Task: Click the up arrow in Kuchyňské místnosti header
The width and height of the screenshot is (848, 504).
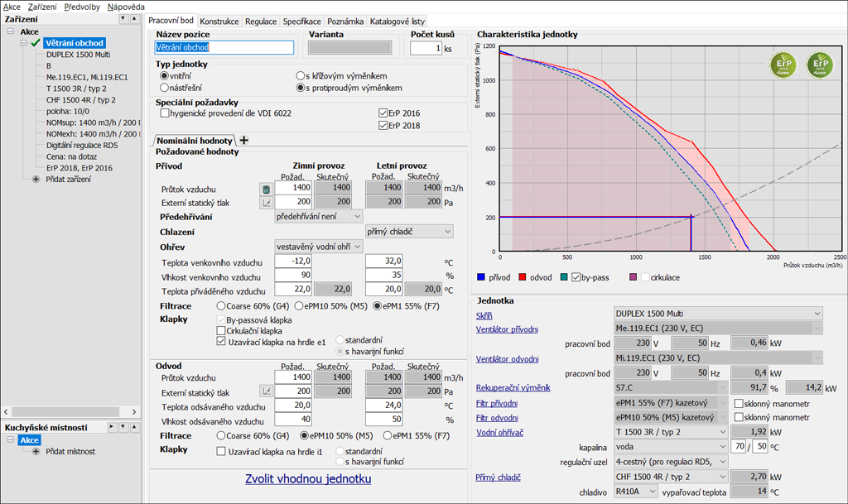Action: [x=134, y=427]
